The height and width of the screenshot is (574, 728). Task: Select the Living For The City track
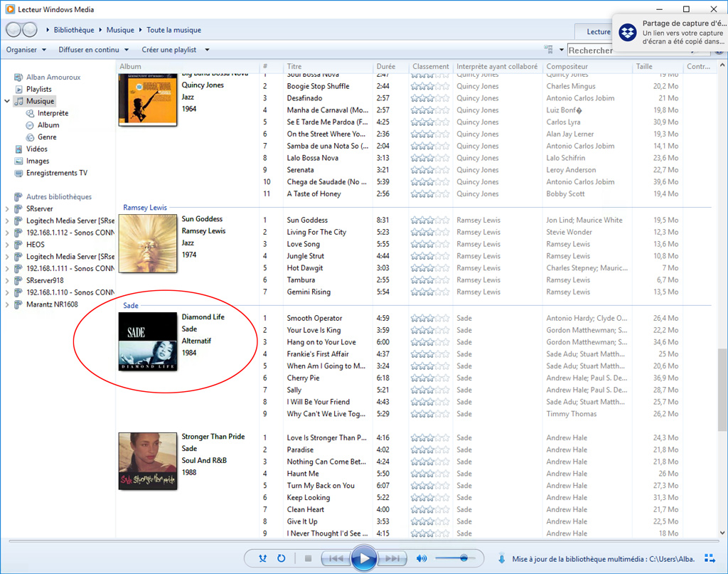pos(316,232)
